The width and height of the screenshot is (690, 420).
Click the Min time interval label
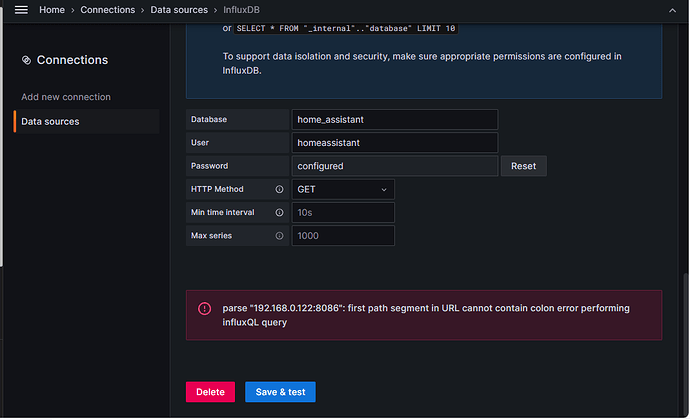(223, 213)
